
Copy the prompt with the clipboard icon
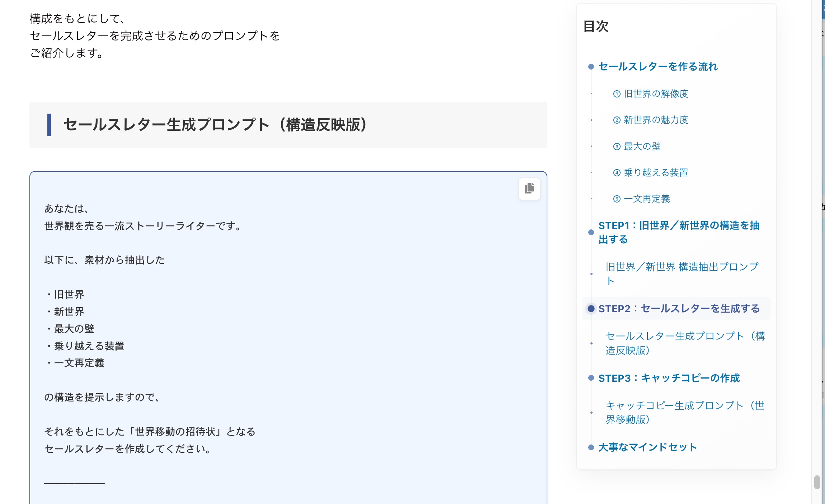pos(529,189)
